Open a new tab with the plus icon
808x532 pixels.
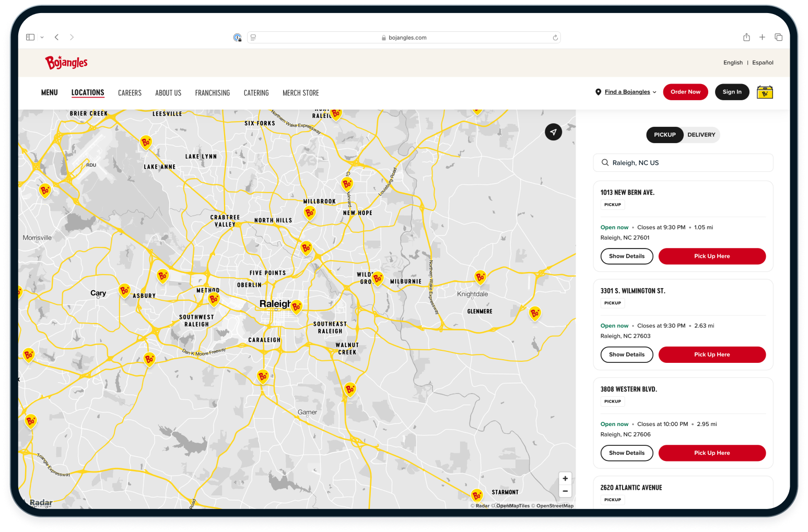(x=762, y=37)
